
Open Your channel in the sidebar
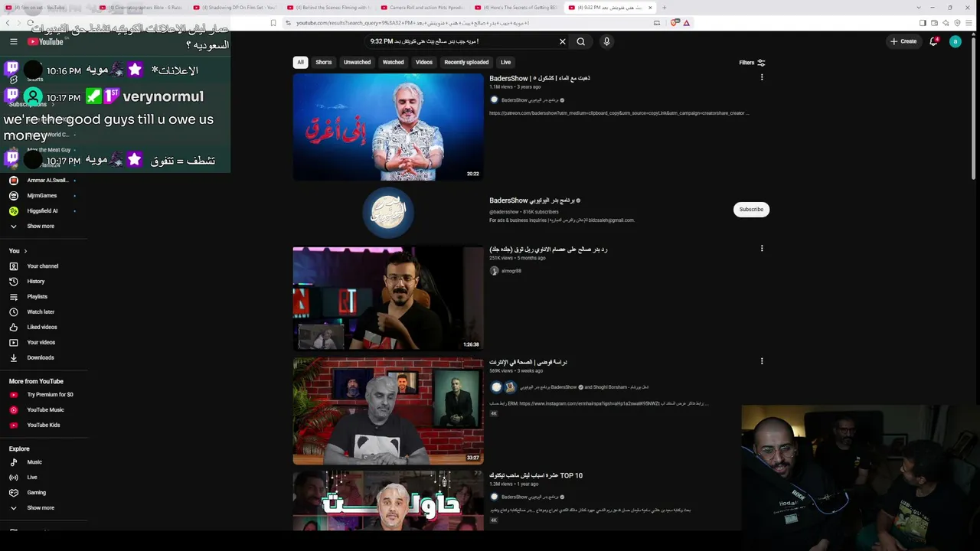click(44, 266)
